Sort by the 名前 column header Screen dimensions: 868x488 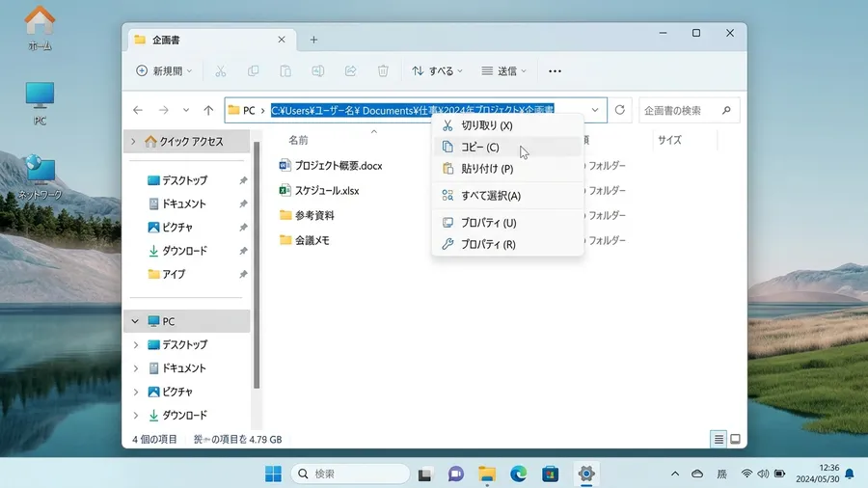click(298, 140)
